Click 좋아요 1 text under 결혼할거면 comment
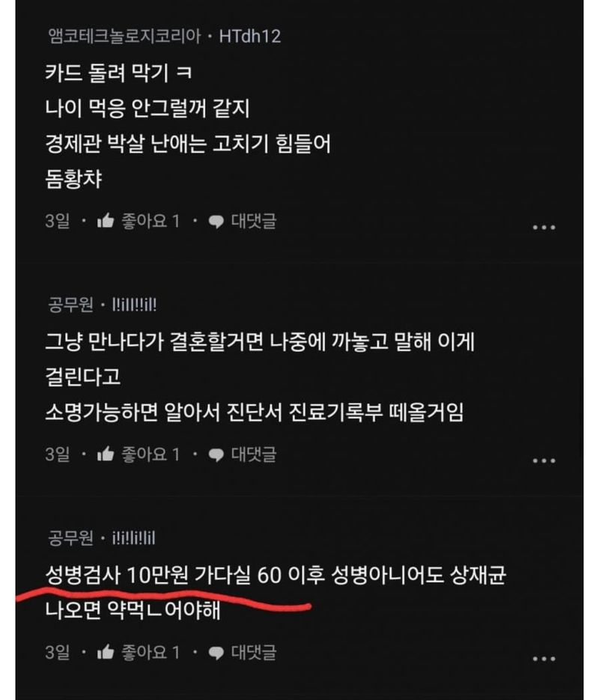The height and width of the screenshot is (700, 599). [150, 454]
